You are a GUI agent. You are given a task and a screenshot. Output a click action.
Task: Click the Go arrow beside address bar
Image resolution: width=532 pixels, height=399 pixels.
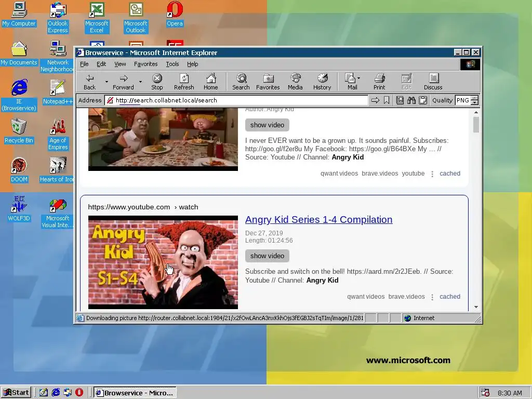point(375,100)
